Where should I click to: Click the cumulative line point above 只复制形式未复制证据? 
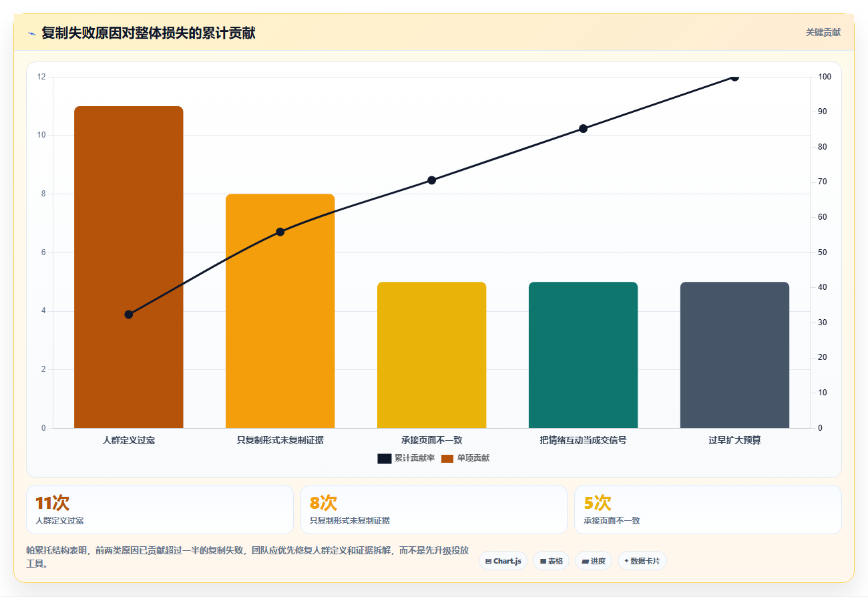[x=280, y=232]
